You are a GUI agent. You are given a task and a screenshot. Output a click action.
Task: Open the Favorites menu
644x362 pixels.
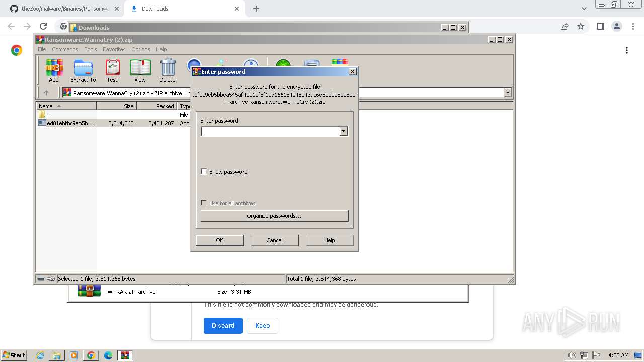click(114, 49)
